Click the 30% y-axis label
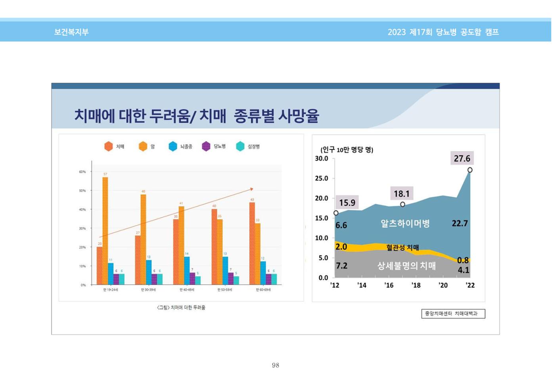 click(x=82, y=228)
